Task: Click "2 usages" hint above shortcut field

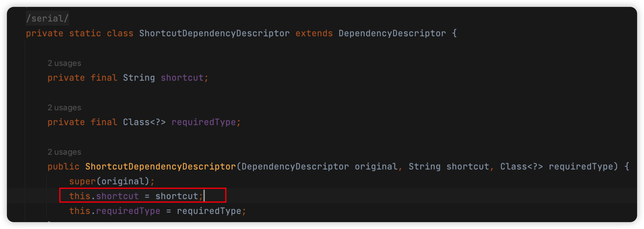Action: click(x=64, y=63)
